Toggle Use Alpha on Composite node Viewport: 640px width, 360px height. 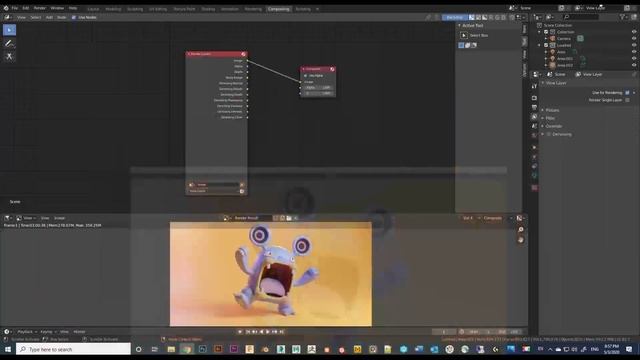point(305,76)
